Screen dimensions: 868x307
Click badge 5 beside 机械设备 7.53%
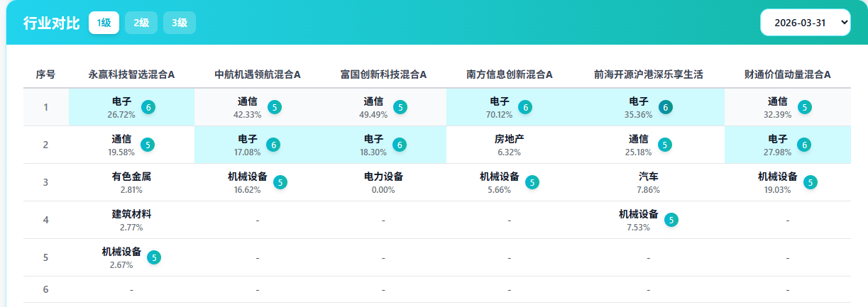point(671,220)
